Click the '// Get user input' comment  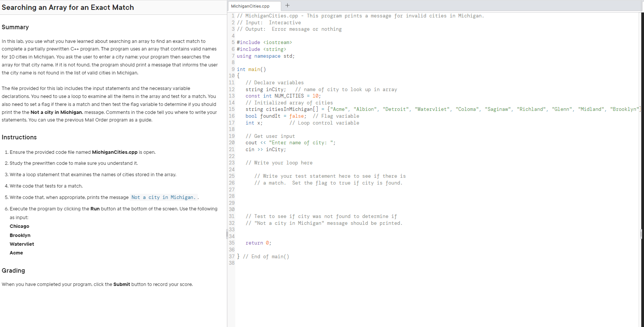click(x=270, y=136)
